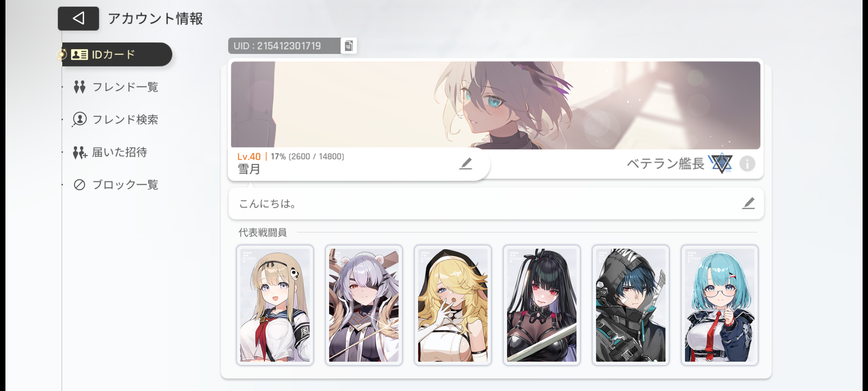Edit the こんにちは。 greeting message pencil

pos(748,203)
